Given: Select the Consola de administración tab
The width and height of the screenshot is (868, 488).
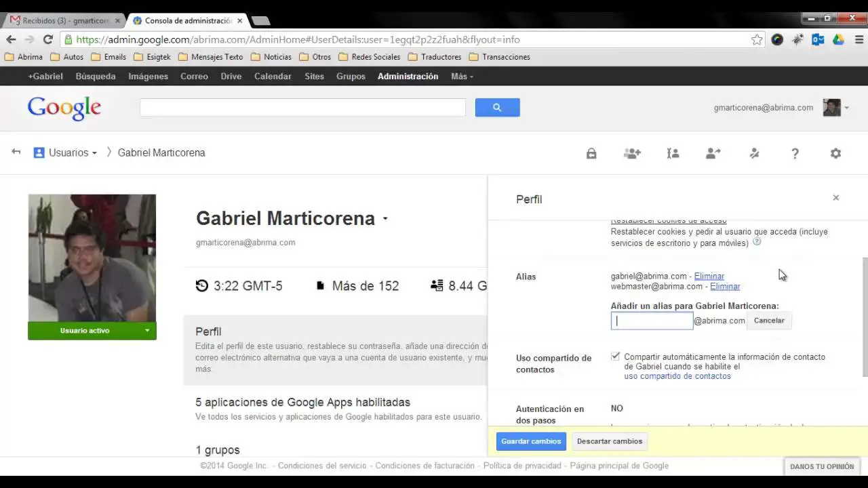Looking at the screenshot, I should 187,21.
